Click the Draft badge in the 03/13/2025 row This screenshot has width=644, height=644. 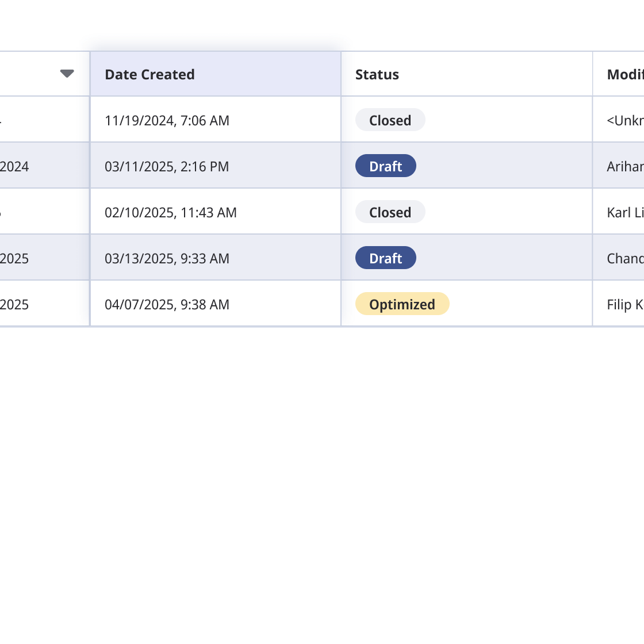tap(386, 258)
